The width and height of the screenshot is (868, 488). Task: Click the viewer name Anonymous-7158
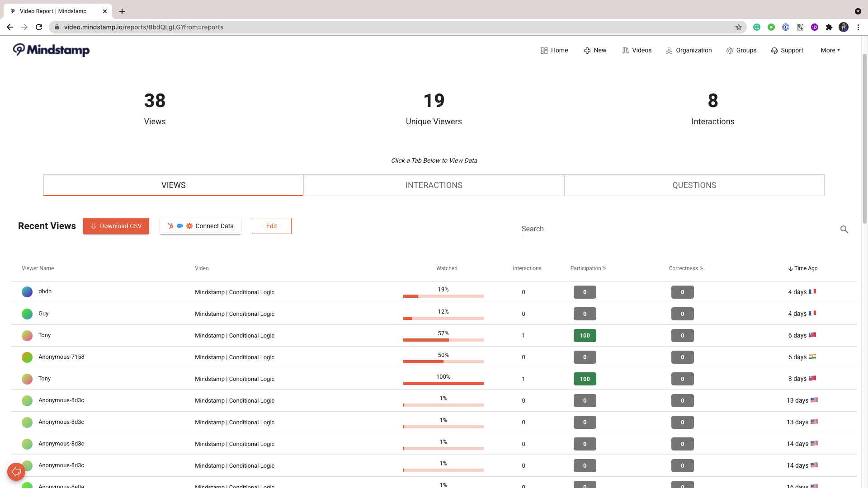click(x=61, y=357)
